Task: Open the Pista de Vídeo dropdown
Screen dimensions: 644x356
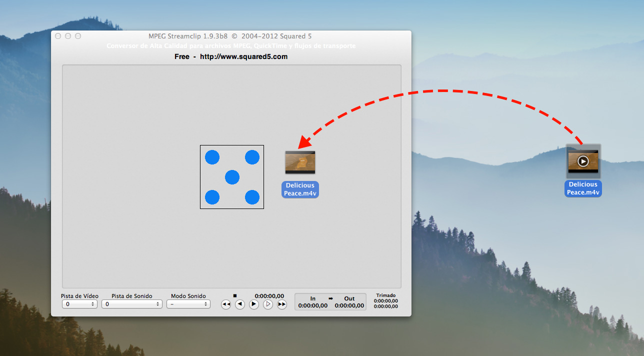Action: point(79,304)
